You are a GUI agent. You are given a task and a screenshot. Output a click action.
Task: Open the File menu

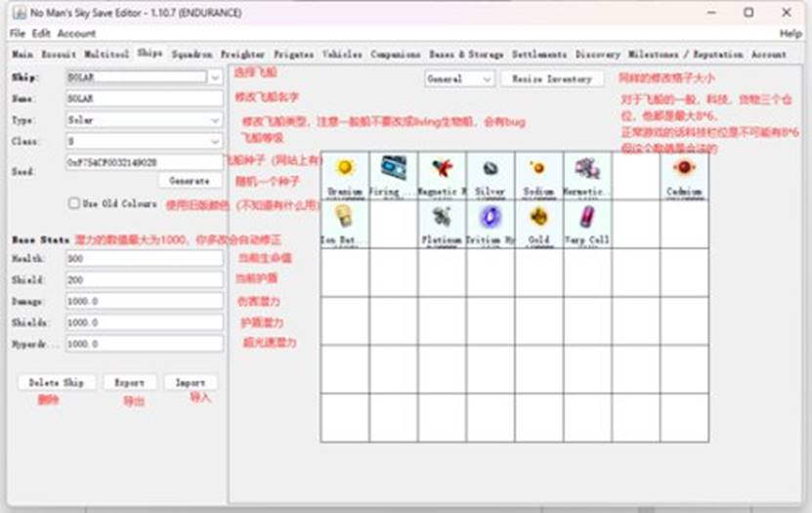click(x=17, y=33)
